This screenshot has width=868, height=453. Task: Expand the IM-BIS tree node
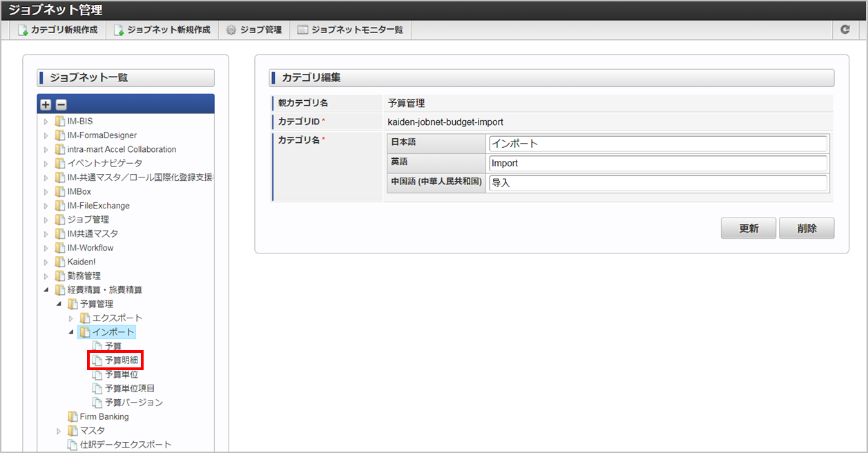[45, 121]
